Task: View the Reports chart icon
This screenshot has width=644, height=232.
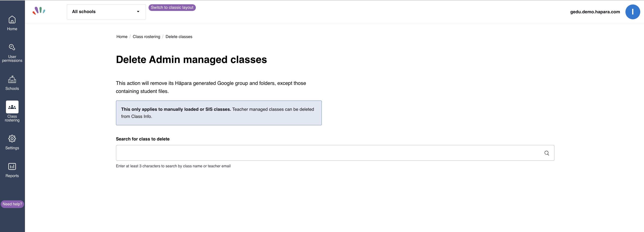Action: [x=12, y=166]
